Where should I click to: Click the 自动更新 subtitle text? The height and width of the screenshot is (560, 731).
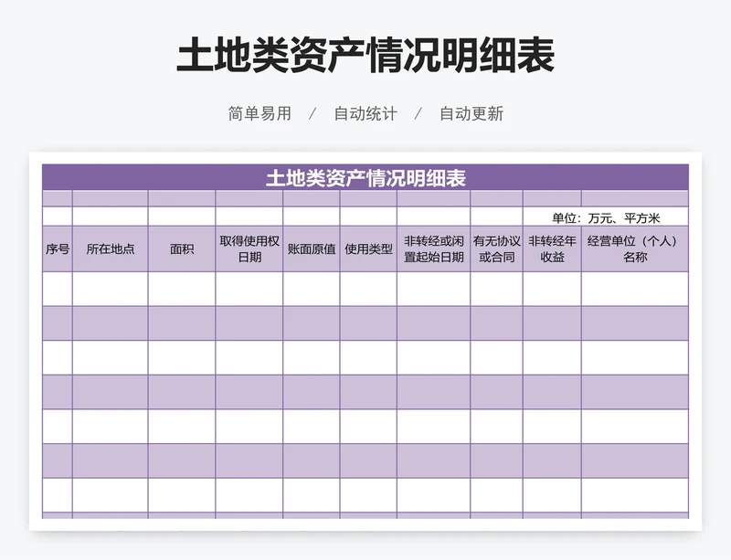tap(471, 114)
